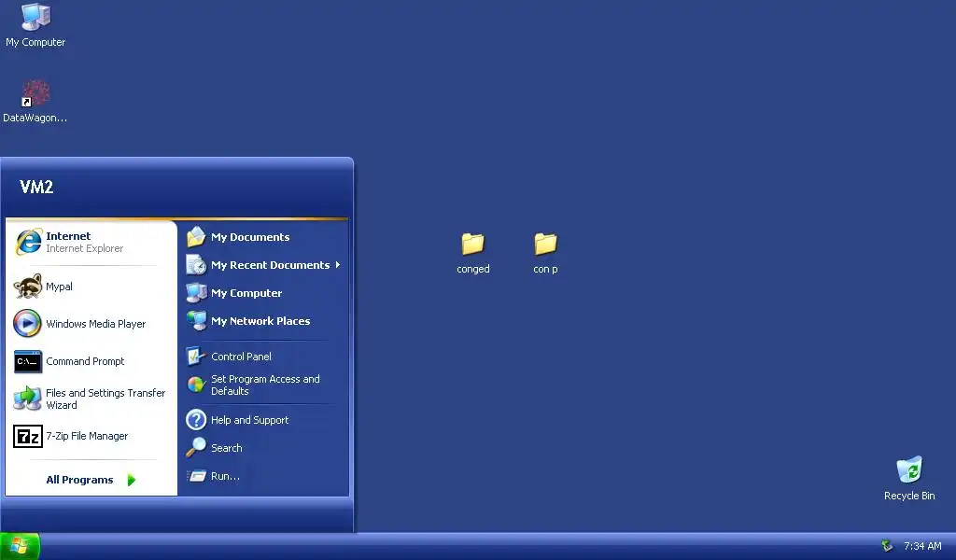Open Windows Media Player menu label
Image resolution: width=956 pixels, height=560 pixels.
click(x=96, y=324)
